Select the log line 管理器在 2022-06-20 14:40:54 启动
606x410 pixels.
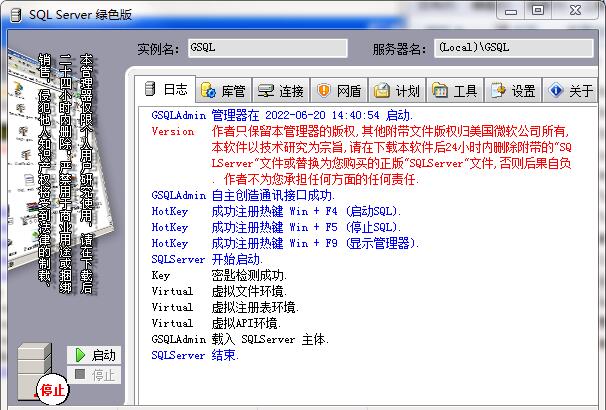pos(282,115)
